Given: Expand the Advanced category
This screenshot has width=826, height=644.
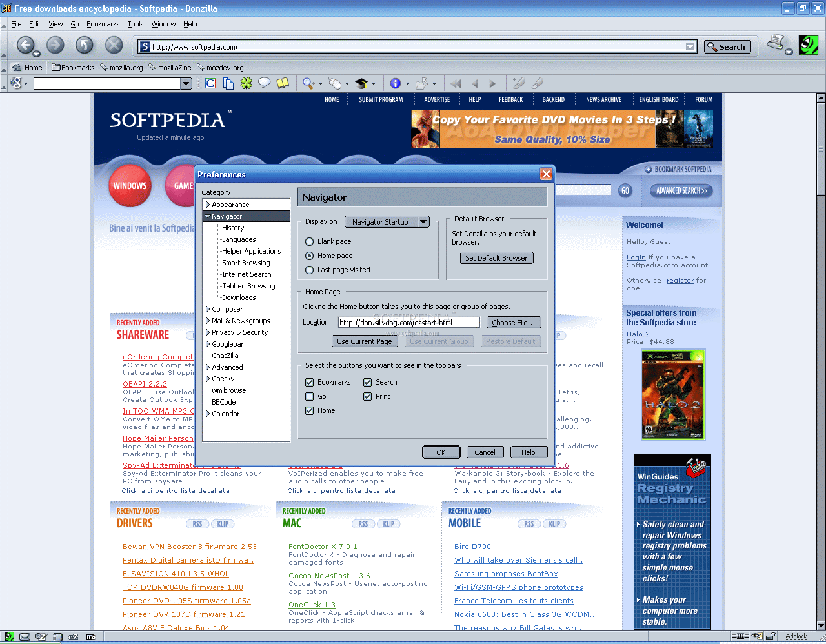Looking at the screenshot, I should click(x=208, y=367).
